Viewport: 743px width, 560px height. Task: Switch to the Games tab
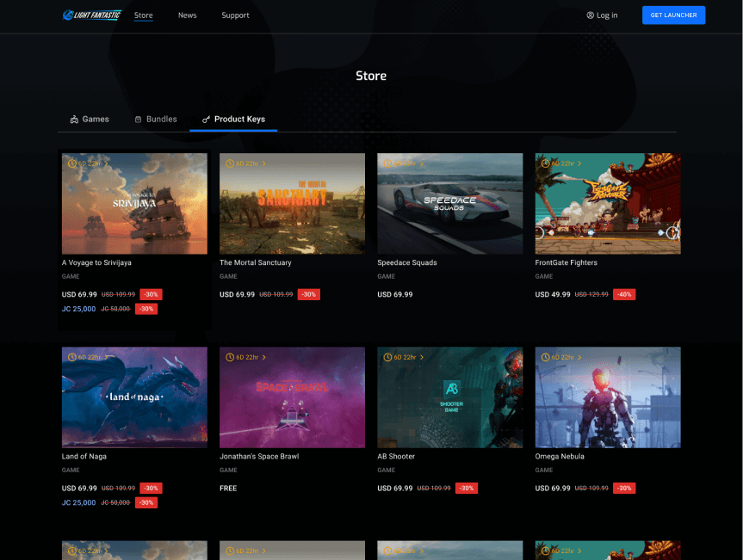90,120
